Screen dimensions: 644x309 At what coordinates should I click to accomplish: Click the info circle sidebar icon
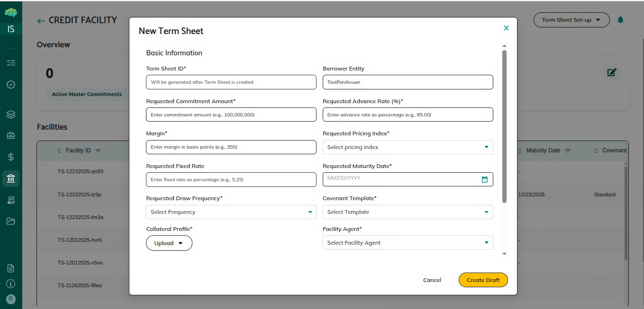click(11, 284)
